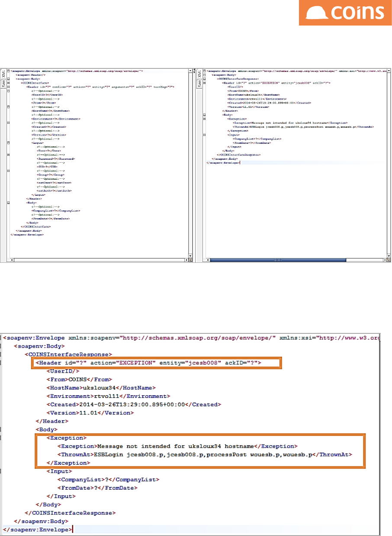Collapse Input node in small response panel
The width and height of the screenshot is (392, 536).
(204, 135)
